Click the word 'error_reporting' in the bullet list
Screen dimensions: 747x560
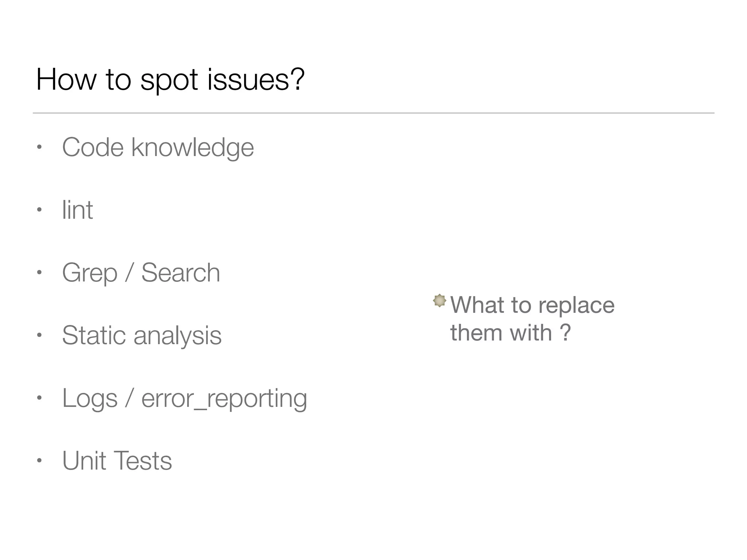[224, 398]
